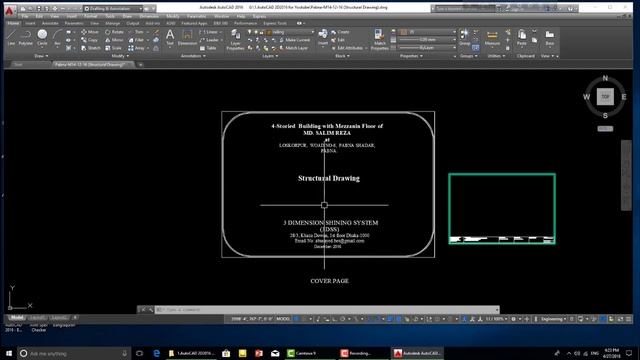Switch to the Start drawing tab
Viewport: 640px width, 360px height.
tap(18, 64)
